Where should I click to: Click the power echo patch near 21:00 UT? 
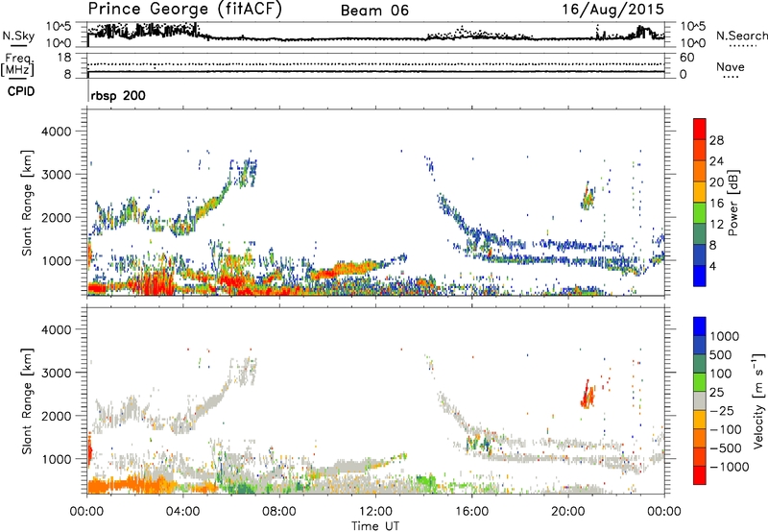[x=588, y=196]
